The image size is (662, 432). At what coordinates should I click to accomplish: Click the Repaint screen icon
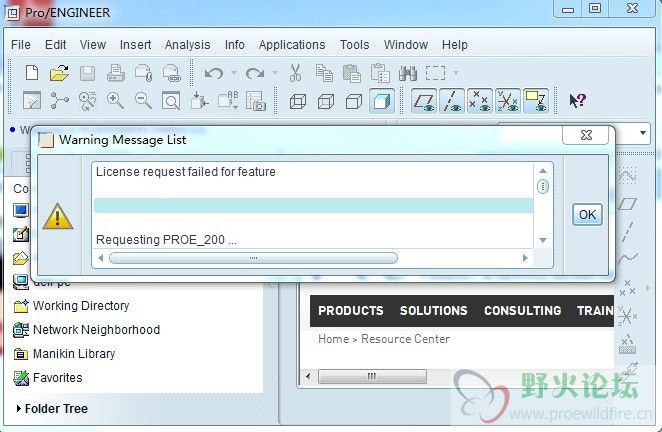click(x=32, y=101)
